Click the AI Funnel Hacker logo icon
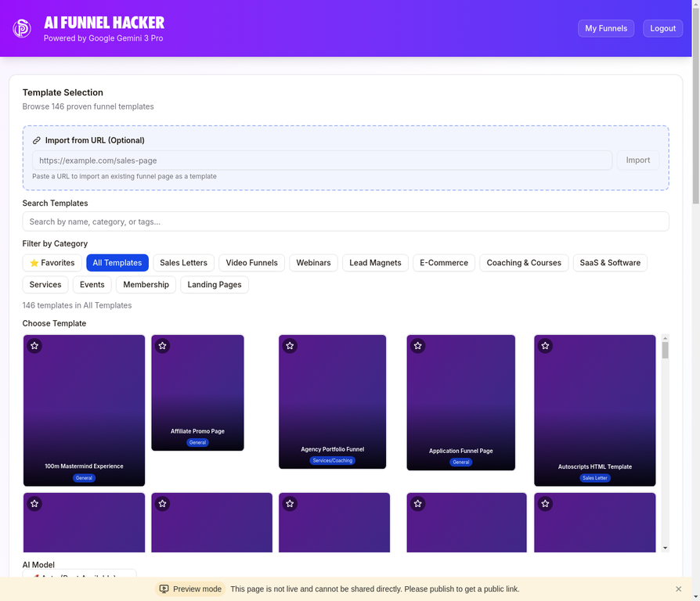The image size is (700, 601). [x=21, y=28]
